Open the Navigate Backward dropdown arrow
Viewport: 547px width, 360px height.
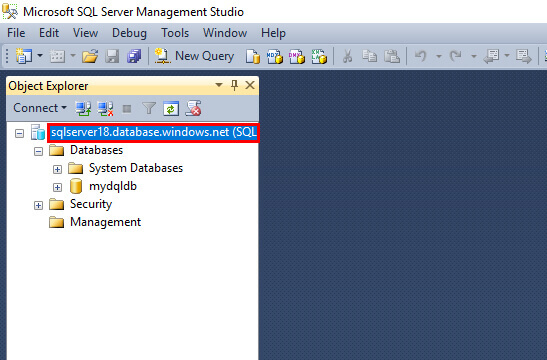[507, 56]
